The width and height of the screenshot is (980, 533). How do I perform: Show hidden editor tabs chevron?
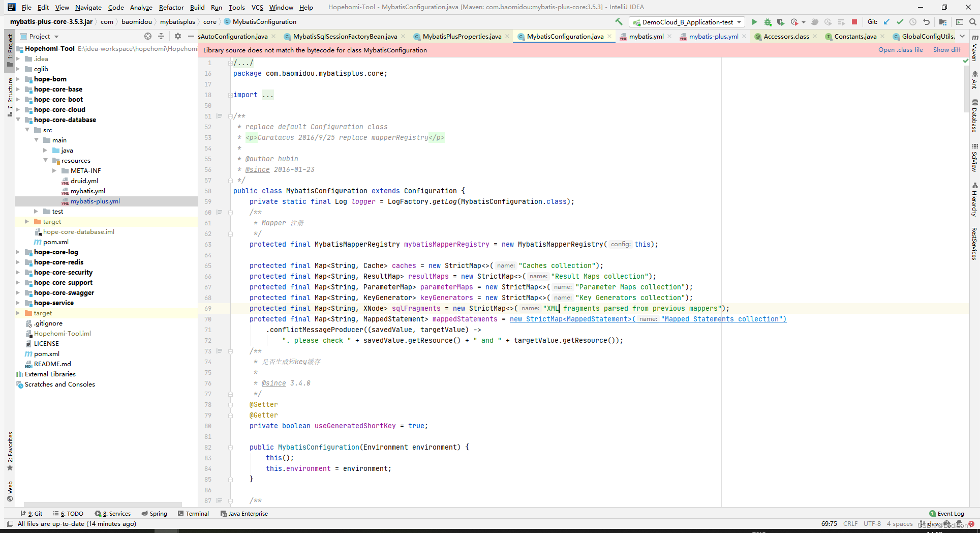coord(962,36)
